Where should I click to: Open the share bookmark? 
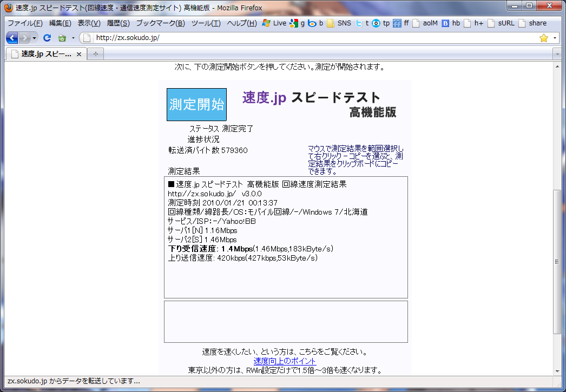[532, 23]
